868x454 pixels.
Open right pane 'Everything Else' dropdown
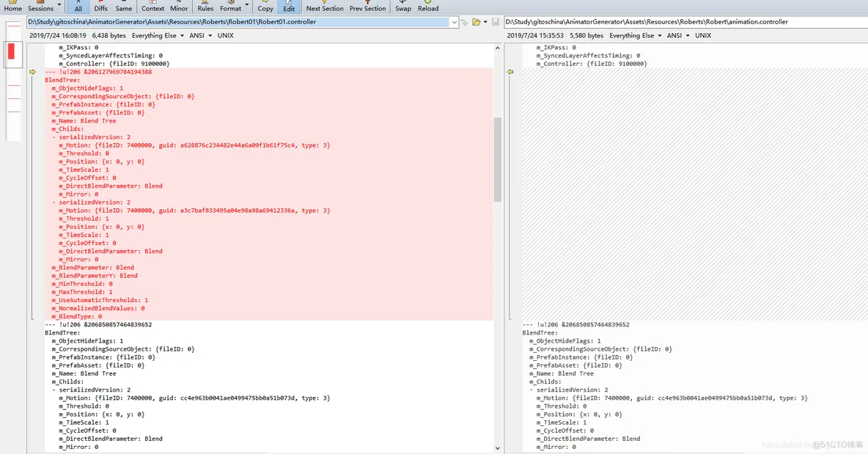point(636,35)
